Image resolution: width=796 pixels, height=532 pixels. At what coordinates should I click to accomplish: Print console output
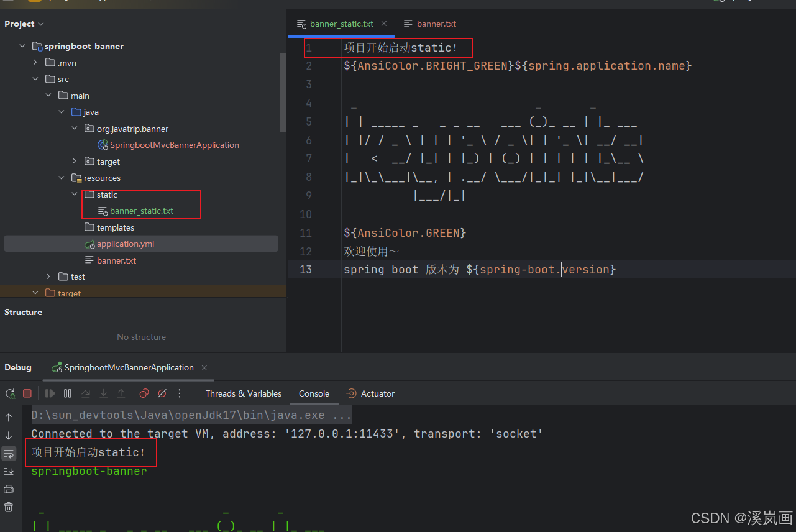(x=9, y=489)
